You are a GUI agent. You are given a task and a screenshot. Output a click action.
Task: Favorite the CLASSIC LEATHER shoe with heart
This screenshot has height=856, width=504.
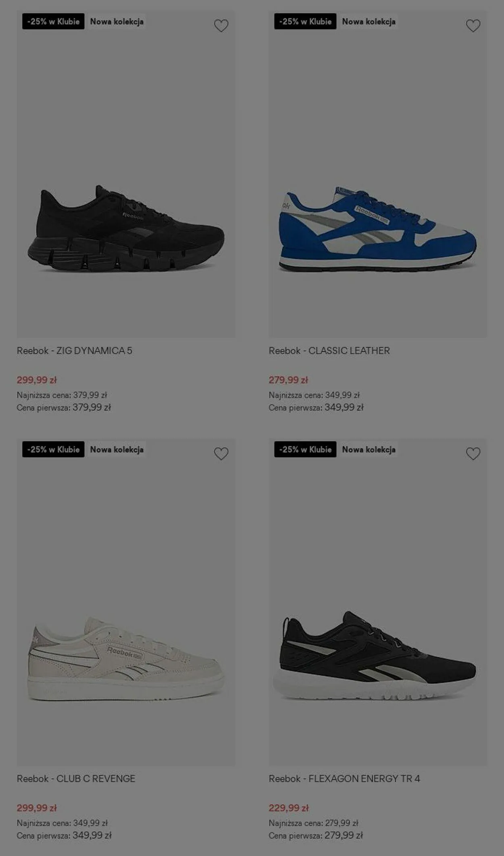pyautogui.click(x=473, y=26)
